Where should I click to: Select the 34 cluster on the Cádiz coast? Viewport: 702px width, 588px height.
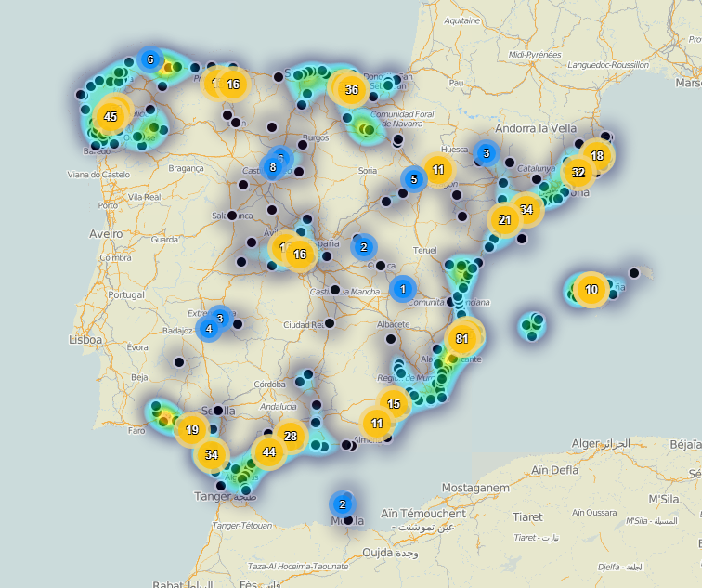point(212,455)
